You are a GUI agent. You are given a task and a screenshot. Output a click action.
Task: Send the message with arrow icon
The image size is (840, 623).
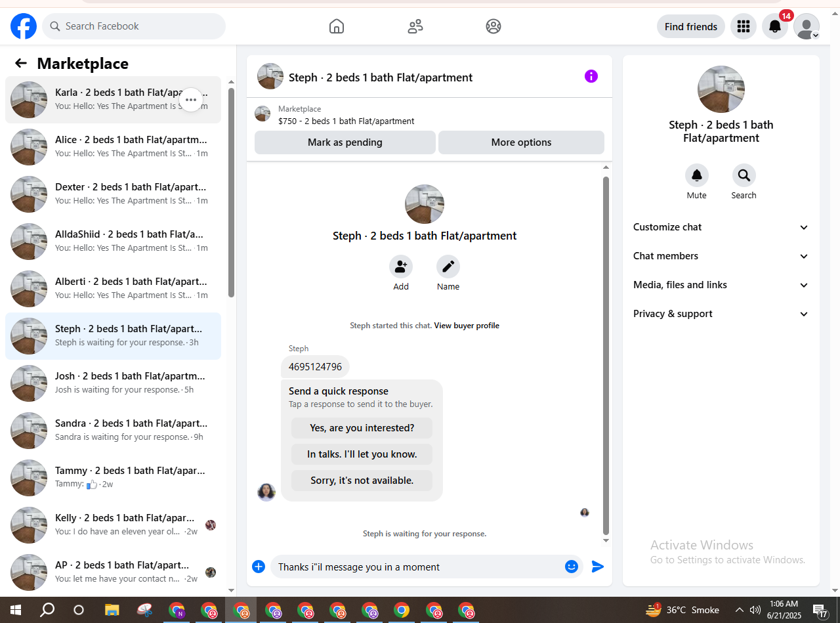point(598,567)
